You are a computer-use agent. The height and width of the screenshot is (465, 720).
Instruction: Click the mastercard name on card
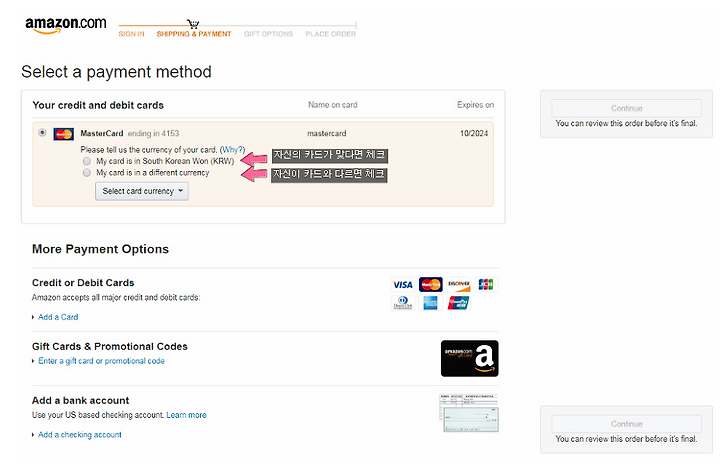coord(326,133)
